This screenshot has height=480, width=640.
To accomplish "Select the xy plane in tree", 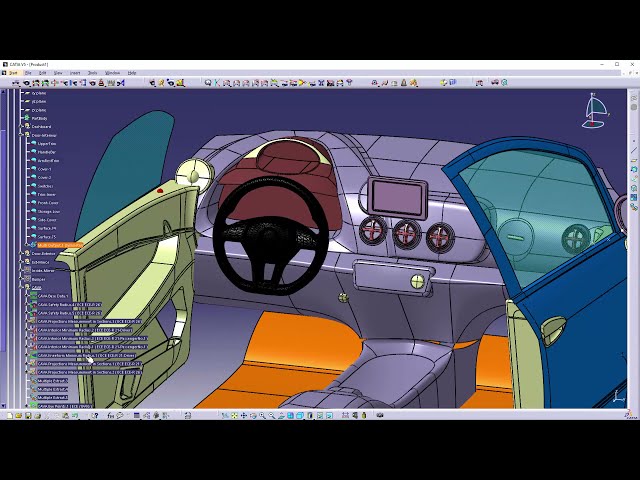I will 39,93.
